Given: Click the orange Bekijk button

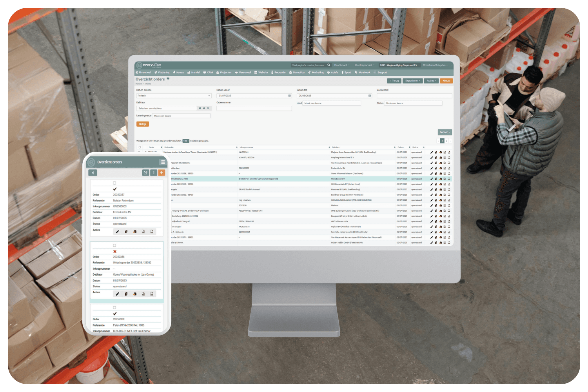Looking at the screenshot, I should coord(143,124).
